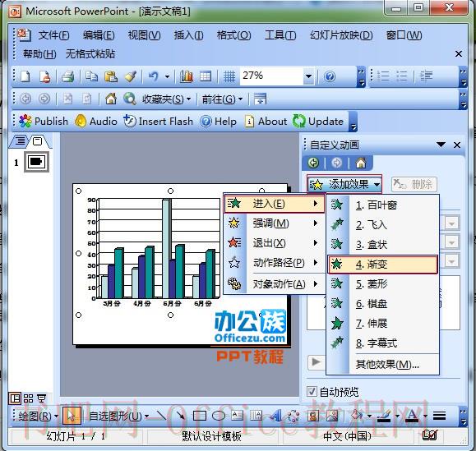Insert a Text Box from drawing toolbar

pyautogui.click(x=237, y=416)
